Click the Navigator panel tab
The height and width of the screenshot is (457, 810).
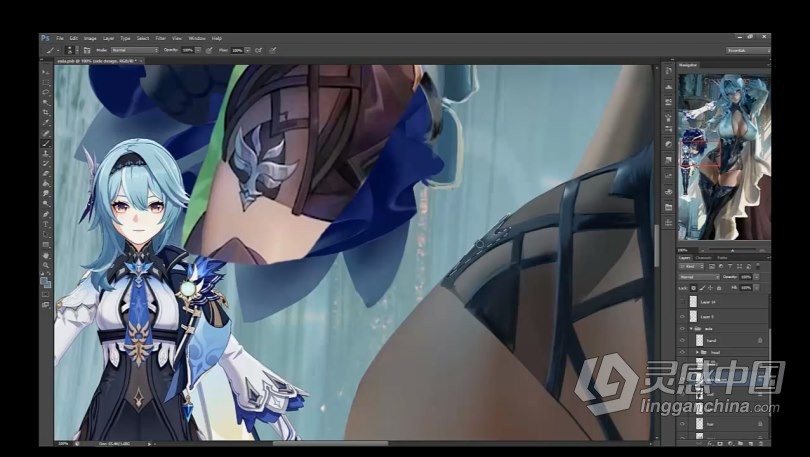point(688,65)
